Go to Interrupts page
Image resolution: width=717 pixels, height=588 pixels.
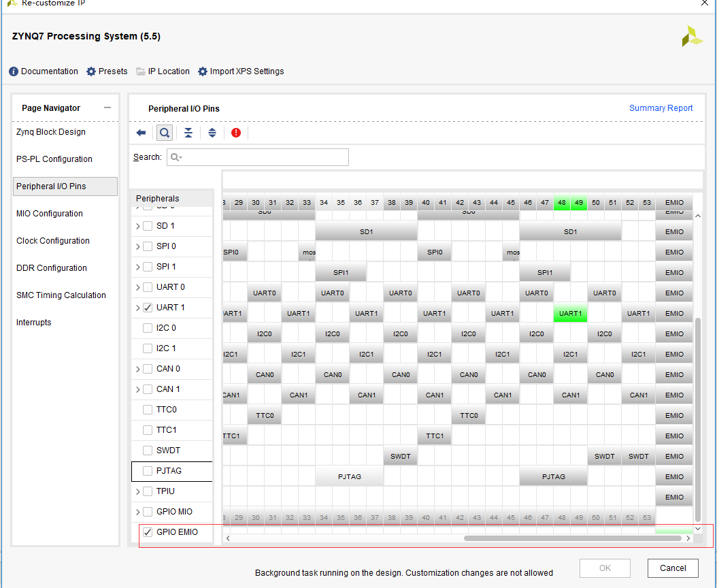tap(33, 323)
